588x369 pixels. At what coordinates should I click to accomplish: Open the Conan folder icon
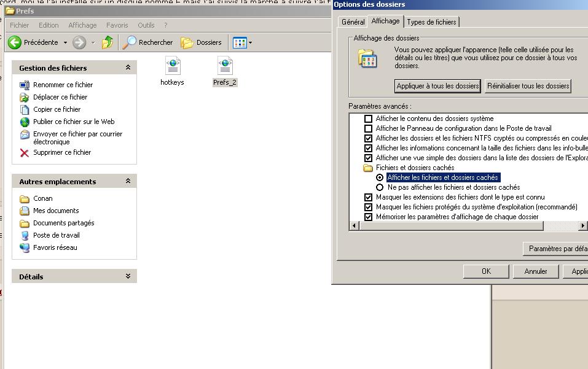pyautogui.click(x=25, y=198)
